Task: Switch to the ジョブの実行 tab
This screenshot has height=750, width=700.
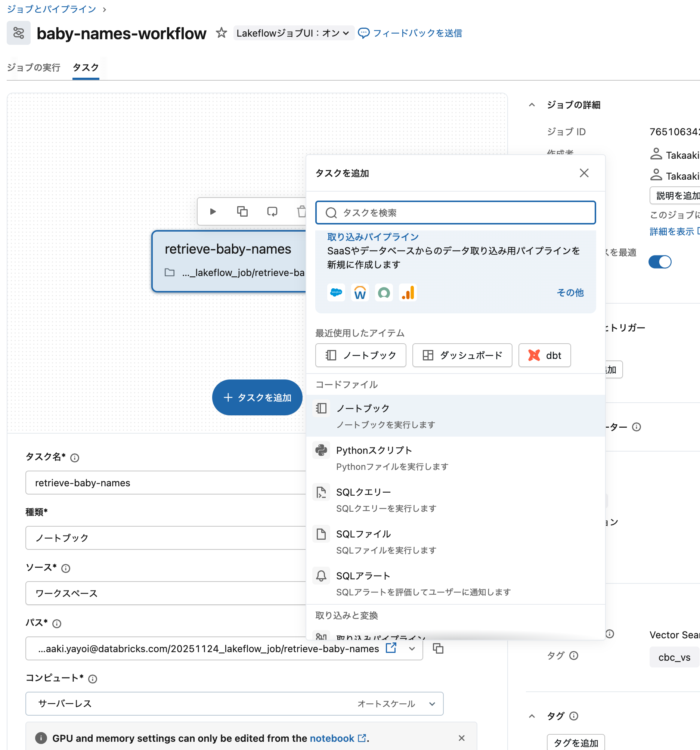Action: [33, 68]
